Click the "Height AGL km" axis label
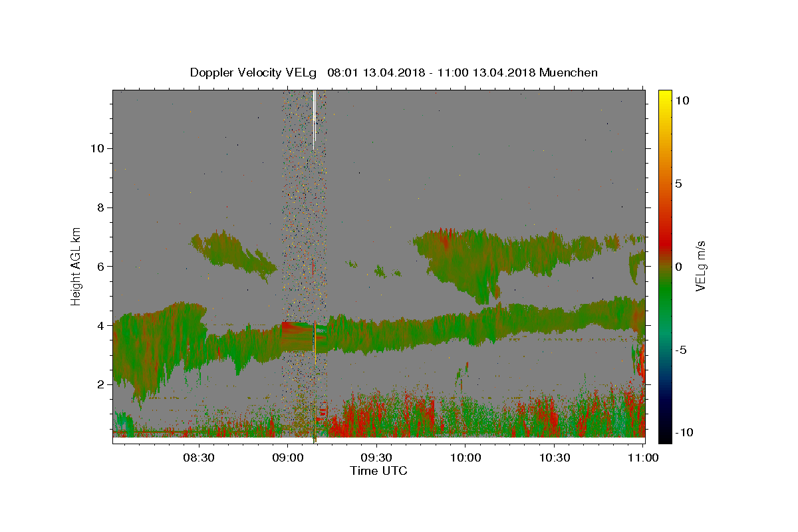The image size is (798, 532). click(x=76, y=266)
